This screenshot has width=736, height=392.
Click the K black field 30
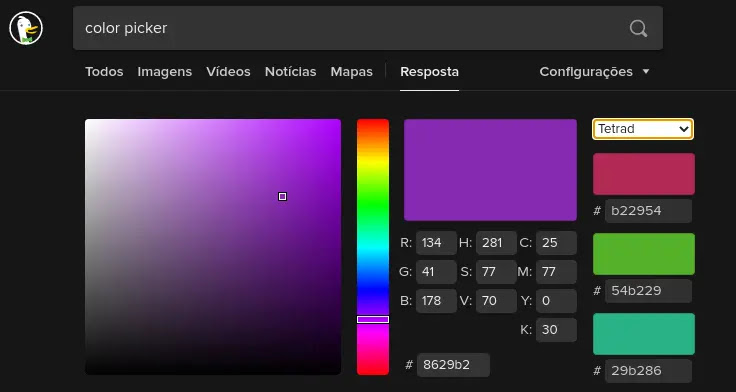tap(556, 330)
